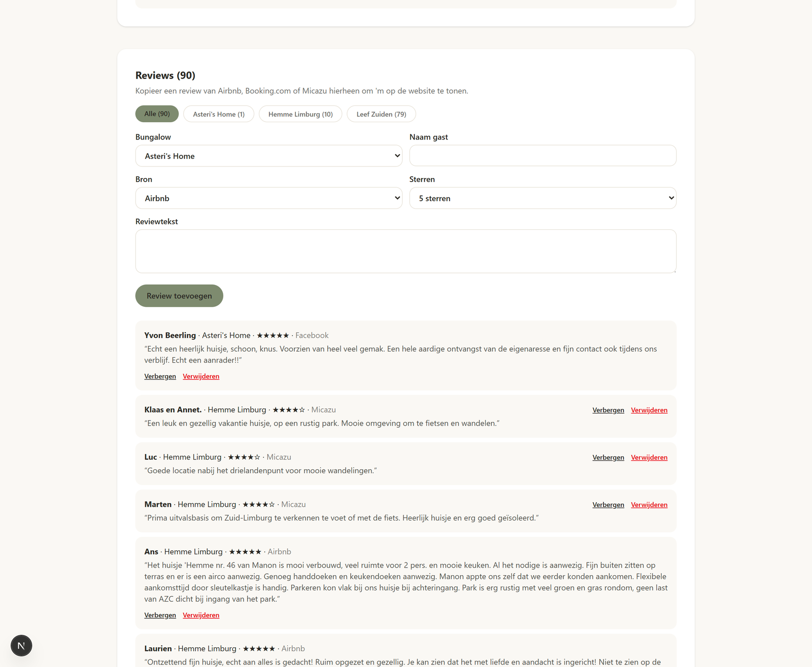Remove Ans's Airbnb review
812x667 pixels.
pyautogui.click(x=201, y=615)
